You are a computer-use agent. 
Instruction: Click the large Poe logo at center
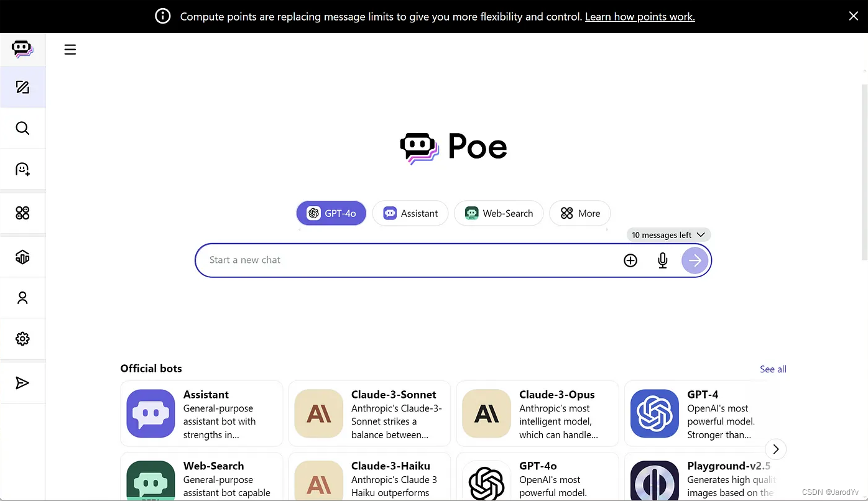pyautogui.click(x=453, y=148)
